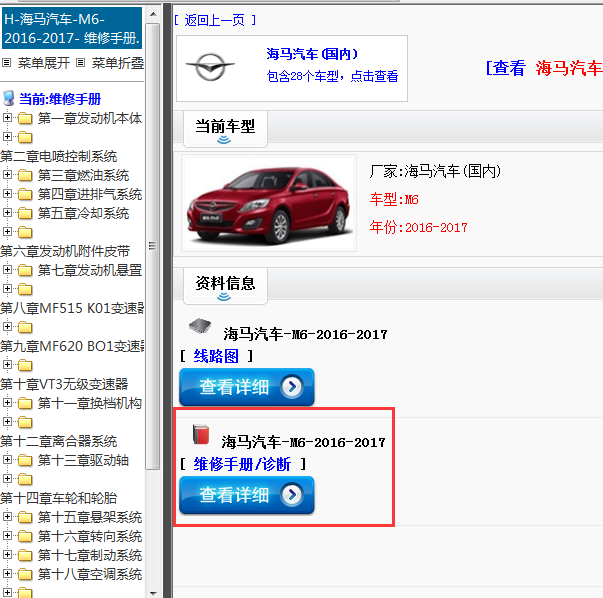Click 查看详细 button under 维修手册/诊断
The width and height of the screenshot is (603, 598).
point(247,495)
